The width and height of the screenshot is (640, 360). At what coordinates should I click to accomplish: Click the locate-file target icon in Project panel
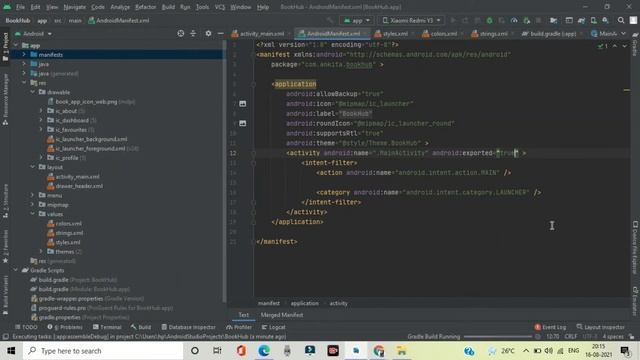(x=180, y=33)
